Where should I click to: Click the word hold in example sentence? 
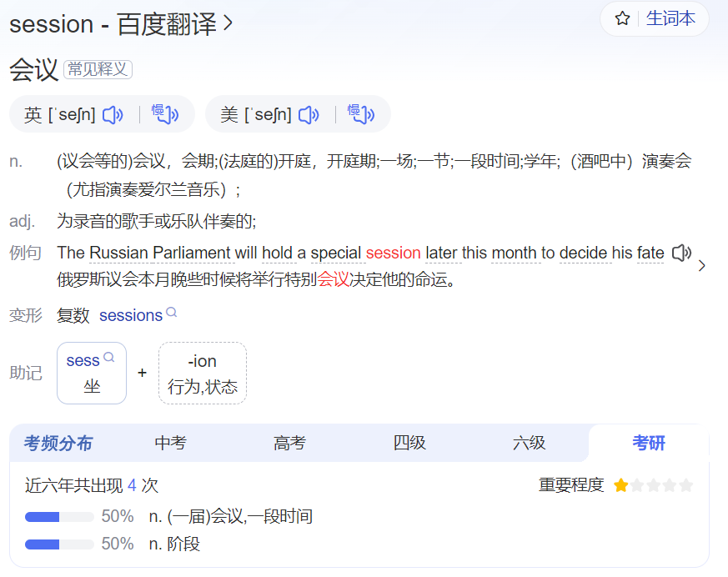tap(277, 253)
